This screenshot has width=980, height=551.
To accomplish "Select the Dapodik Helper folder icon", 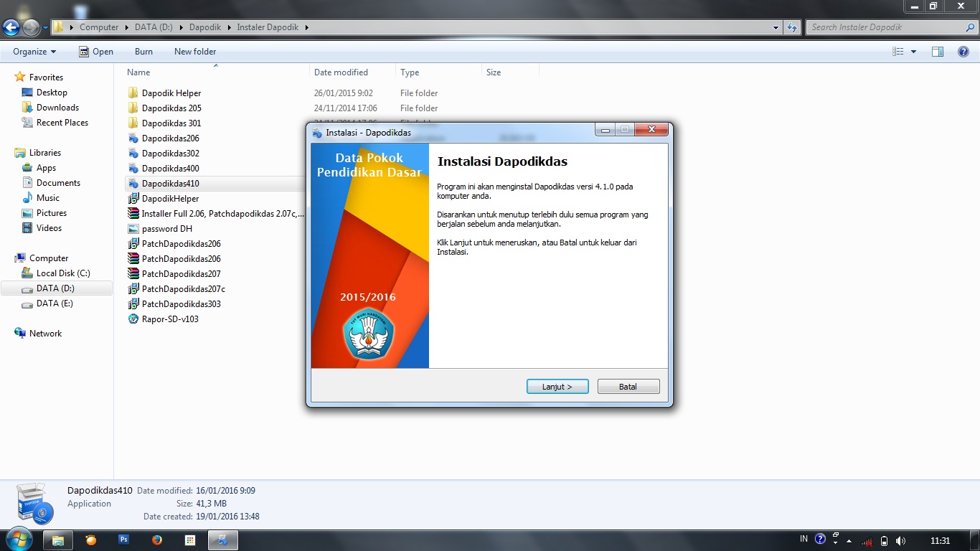I will point(133,93).
